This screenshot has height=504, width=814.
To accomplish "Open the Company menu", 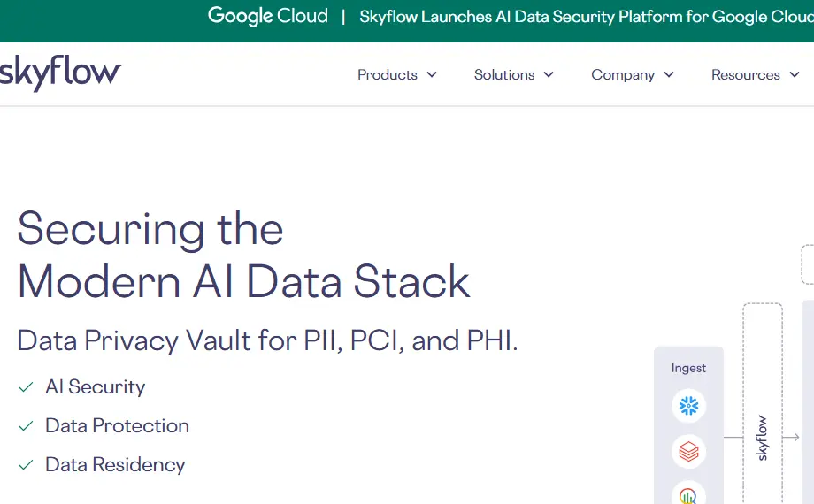I will 623,75.
